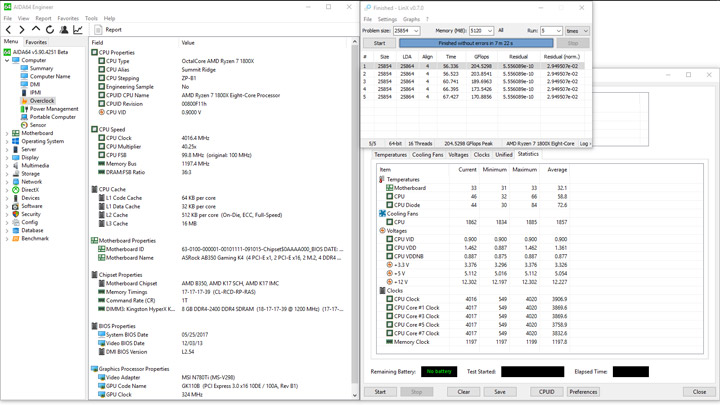Image resolution: width=720 pixels, height=405 pixels.
Task: Click the CPUID button
Action: click(x=543, y=392)
